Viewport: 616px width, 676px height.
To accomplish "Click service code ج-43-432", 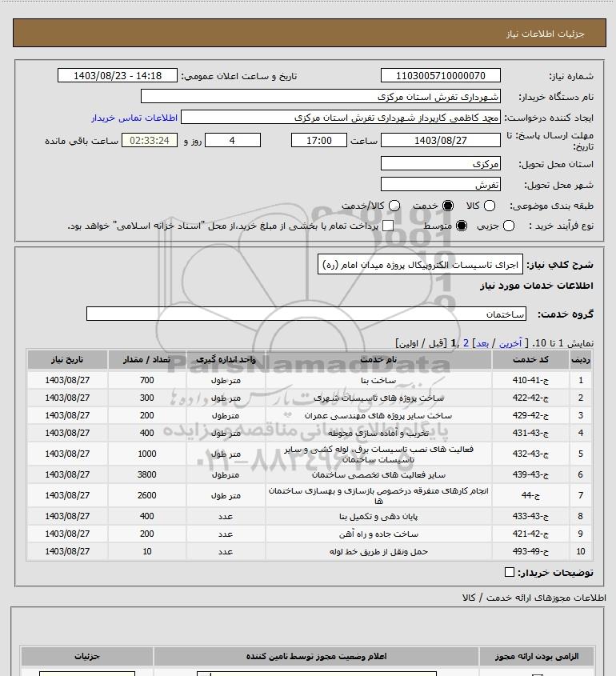I will coord(530,454).
